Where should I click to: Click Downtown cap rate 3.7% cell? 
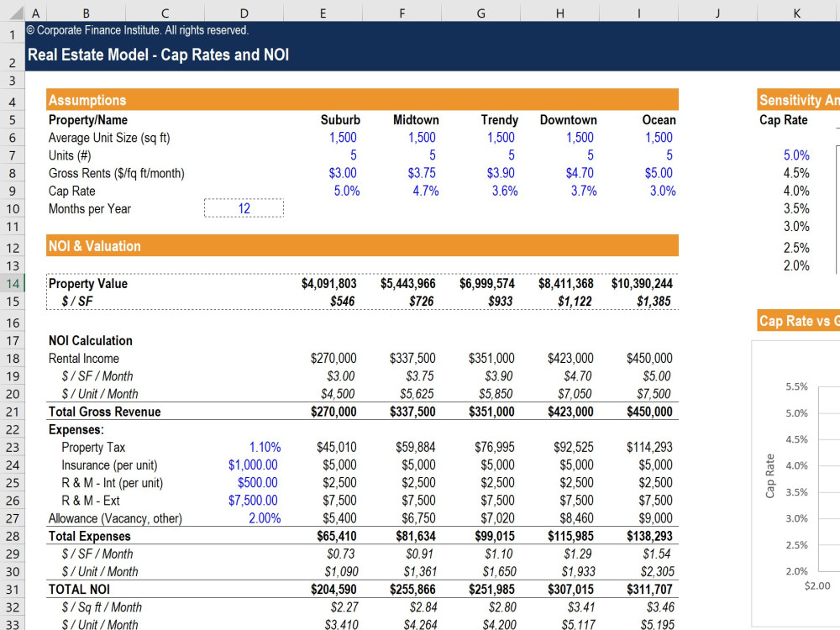584,191
